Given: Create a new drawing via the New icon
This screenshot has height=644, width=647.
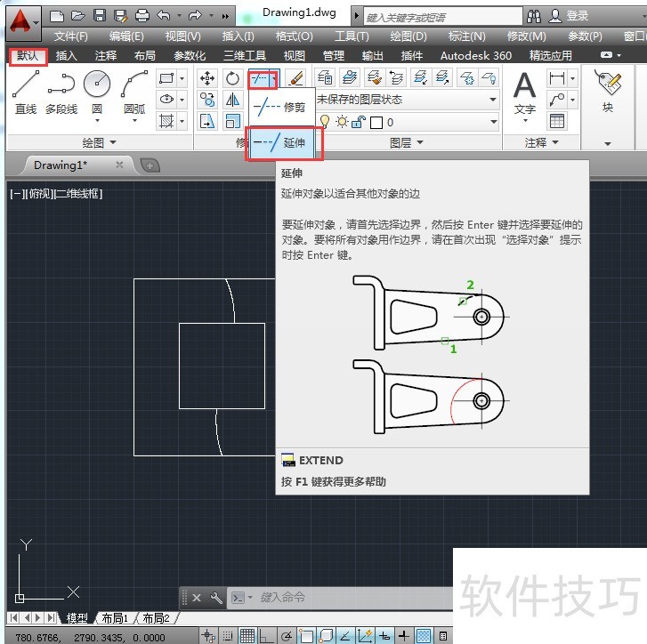Looking at the screenshot, I should (57, 16).
